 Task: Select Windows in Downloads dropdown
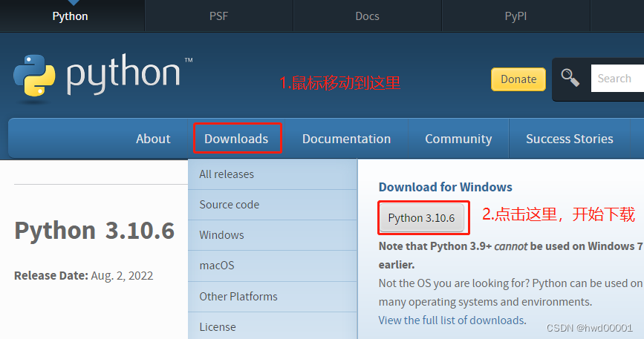pos(273,235)
